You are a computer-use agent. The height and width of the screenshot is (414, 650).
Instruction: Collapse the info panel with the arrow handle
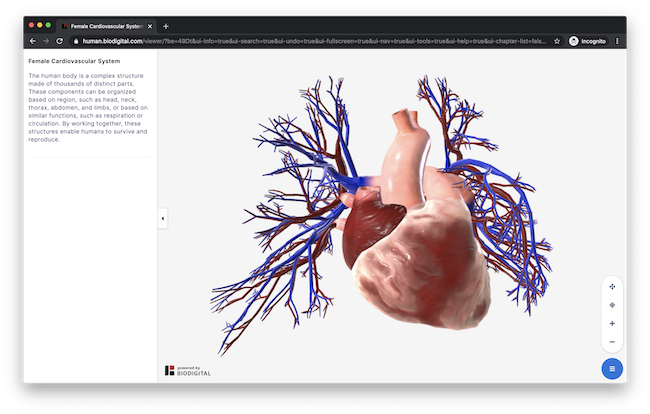[x=163, y=218]
